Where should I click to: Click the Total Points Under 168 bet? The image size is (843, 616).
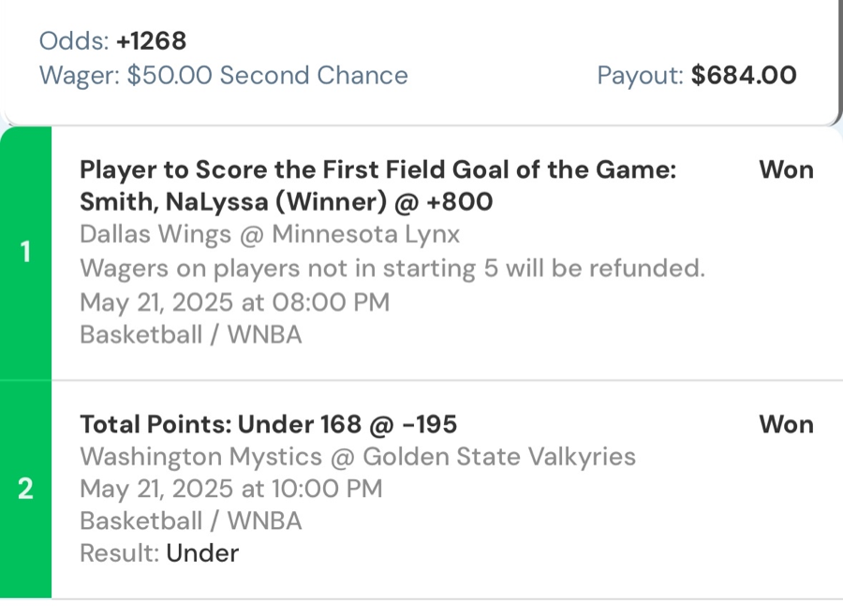click(269, 424)
